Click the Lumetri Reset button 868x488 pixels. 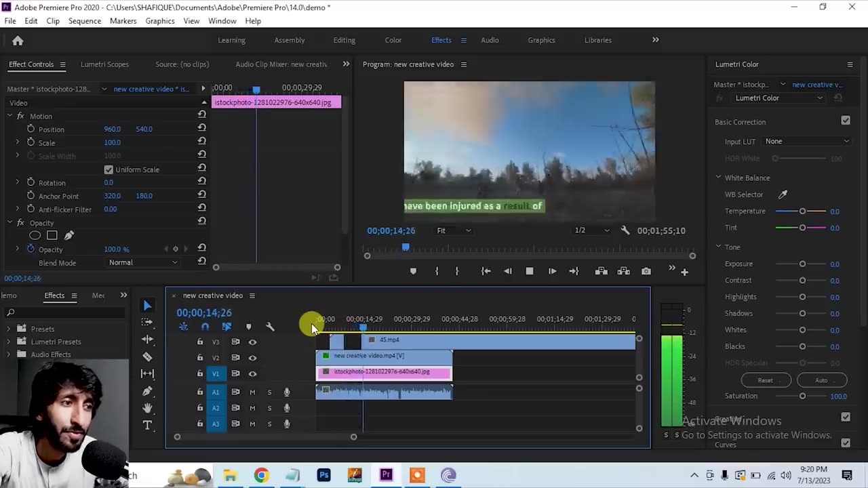[766, 380]
